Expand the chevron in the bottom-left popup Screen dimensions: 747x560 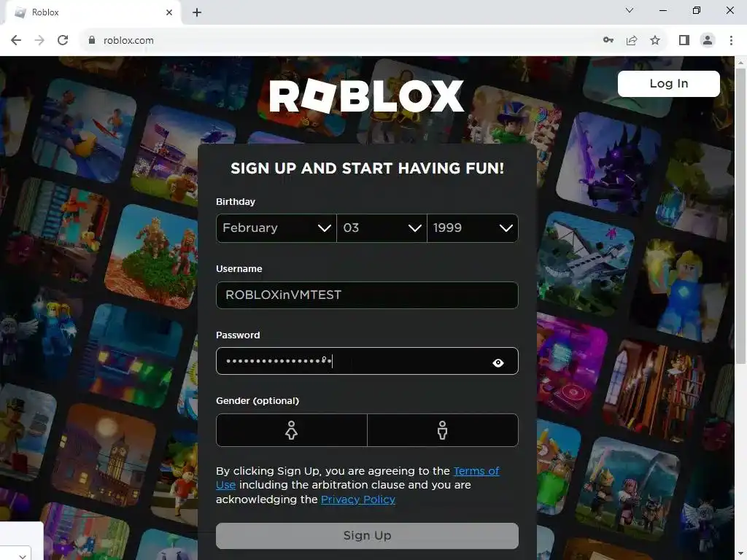[23, 556]
